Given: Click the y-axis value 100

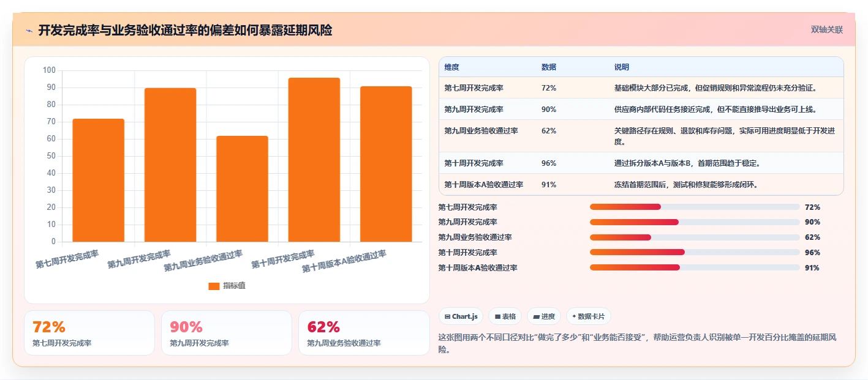Looking at the screenshot, I should pyautogui.click(x=49, y=70).
